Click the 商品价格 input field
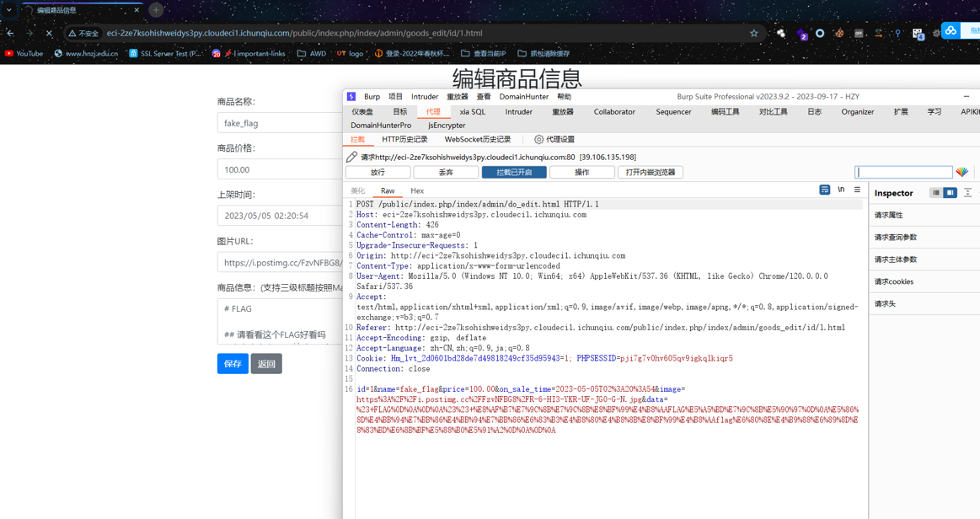The height and width of the screenshot is (519, 980). click(280, 169)
